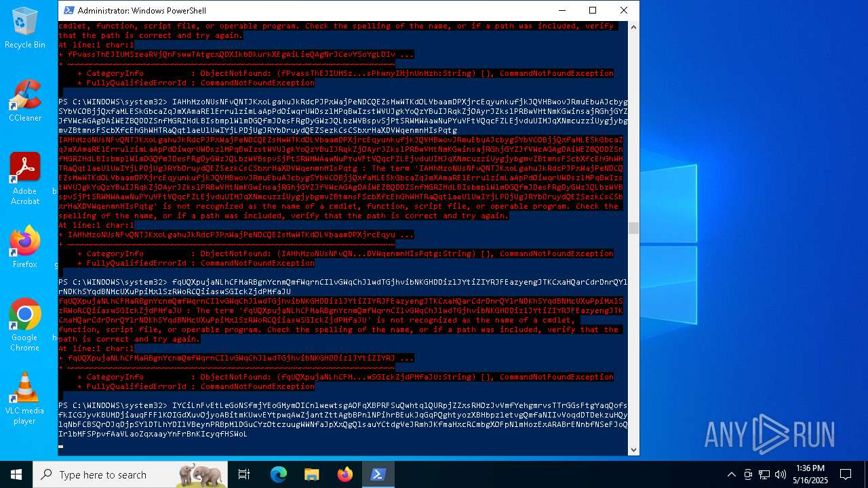The width and height of the screenshot is (868, 488).
Task: Click the PowerShell vertical scrollbar thumb
Action: 633,228
